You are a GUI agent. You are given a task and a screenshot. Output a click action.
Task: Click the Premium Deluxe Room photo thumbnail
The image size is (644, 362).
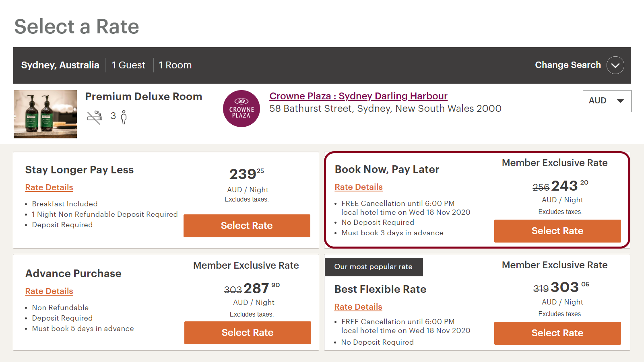tap(45, 114)
